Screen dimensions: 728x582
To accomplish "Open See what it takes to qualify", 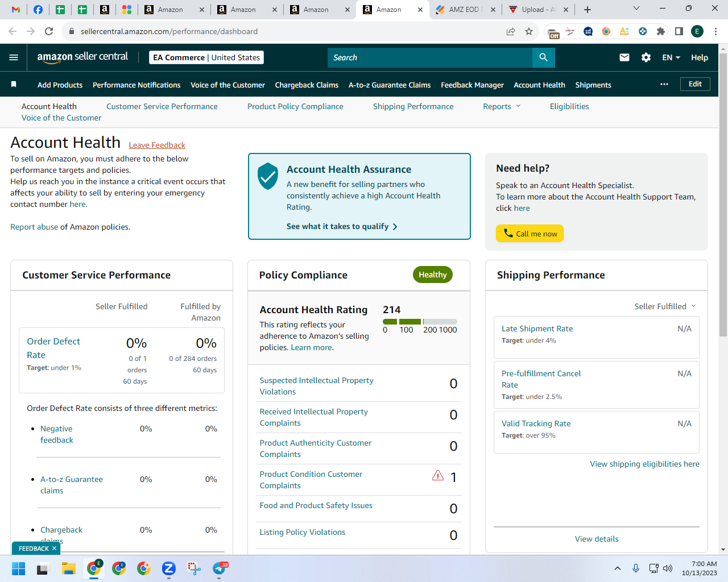I will 342,226.
